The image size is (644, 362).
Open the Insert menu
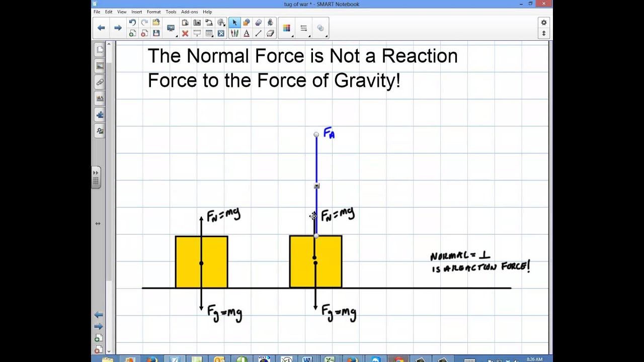tap(136, 12)
